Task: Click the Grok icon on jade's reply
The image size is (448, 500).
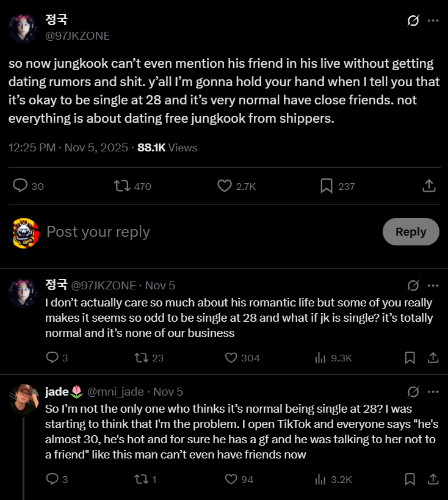Action: [x=413, y=391]
